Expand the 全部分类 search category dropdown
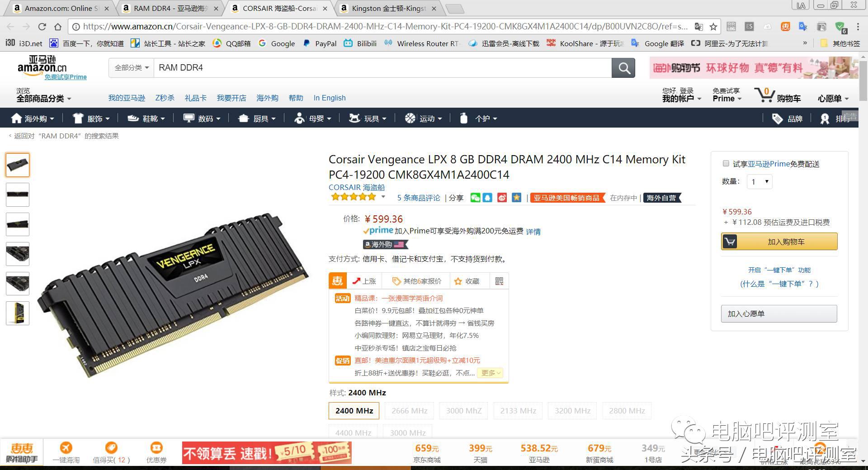The image size is (868, 470). pos(131,68)
